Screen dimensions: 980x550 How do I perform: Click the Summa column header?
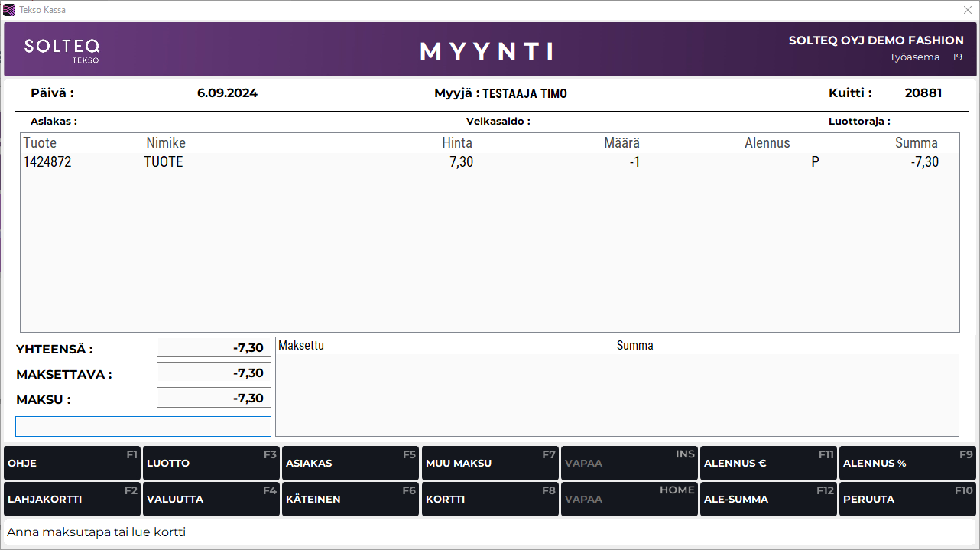tap(916, 143)
